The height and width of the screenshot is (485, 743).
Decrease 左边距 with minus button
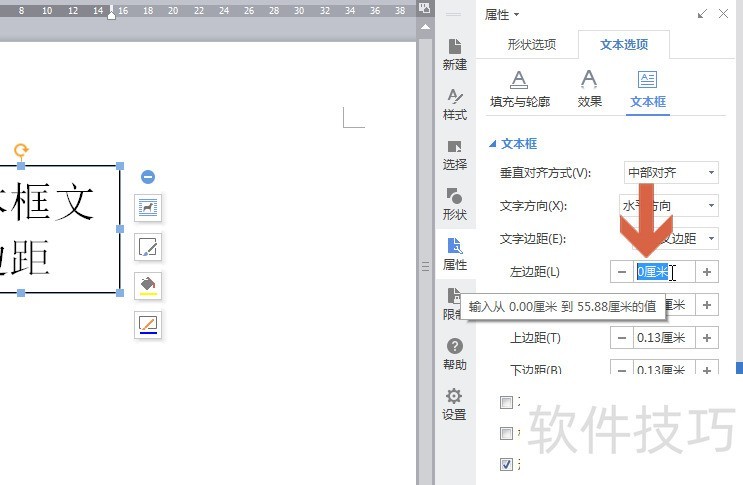(622, 272)
